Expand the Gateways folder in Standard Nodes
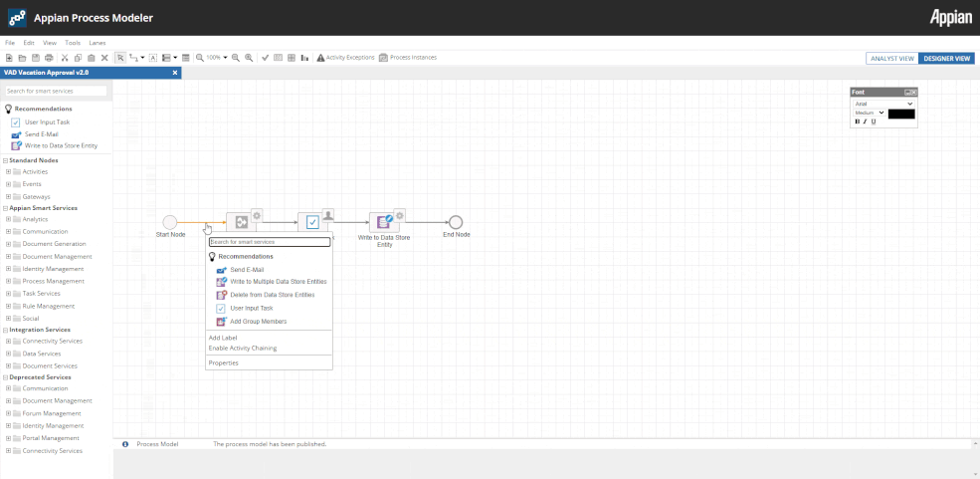The image size is (980, 479). (x=8, y=196)
